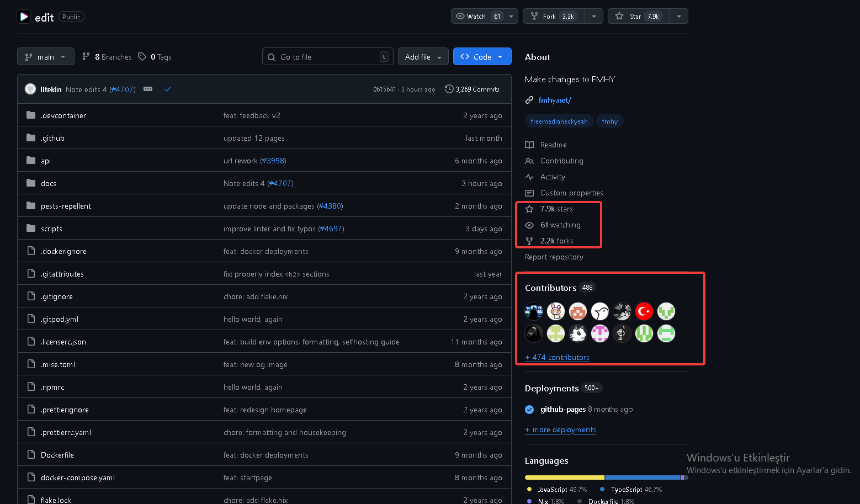860x504 pixels.
Task: Open the 3,269 Commits history link
Action: [473, 89]
